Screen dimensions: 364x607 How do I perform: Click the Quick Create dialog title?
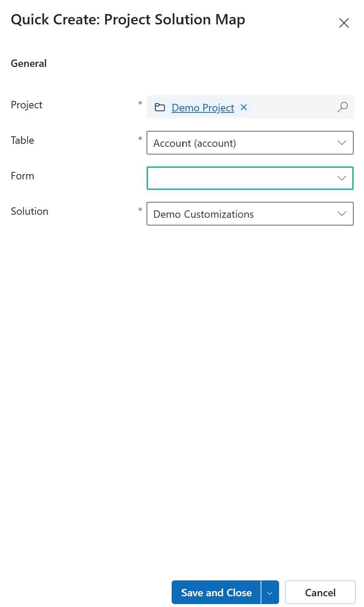(x=128, y=20)
